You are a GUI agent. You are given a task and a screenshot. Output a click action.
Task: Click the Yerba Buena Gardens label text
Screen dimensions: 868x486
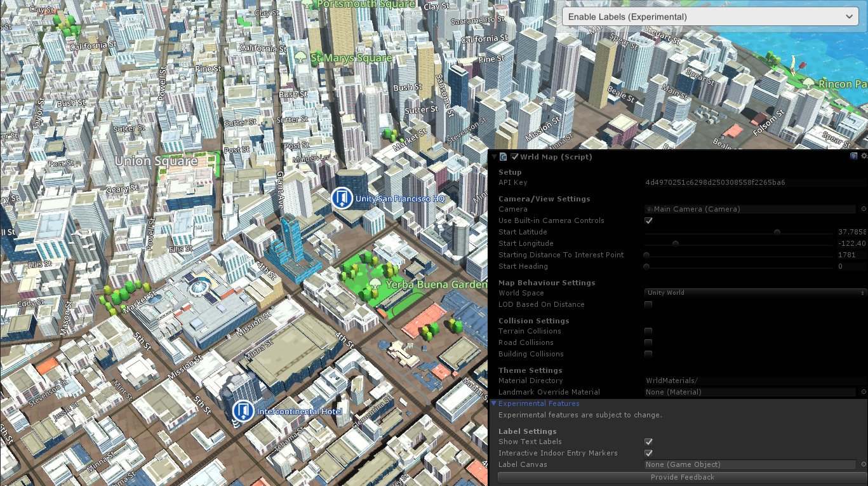click(x=436, y=284)
